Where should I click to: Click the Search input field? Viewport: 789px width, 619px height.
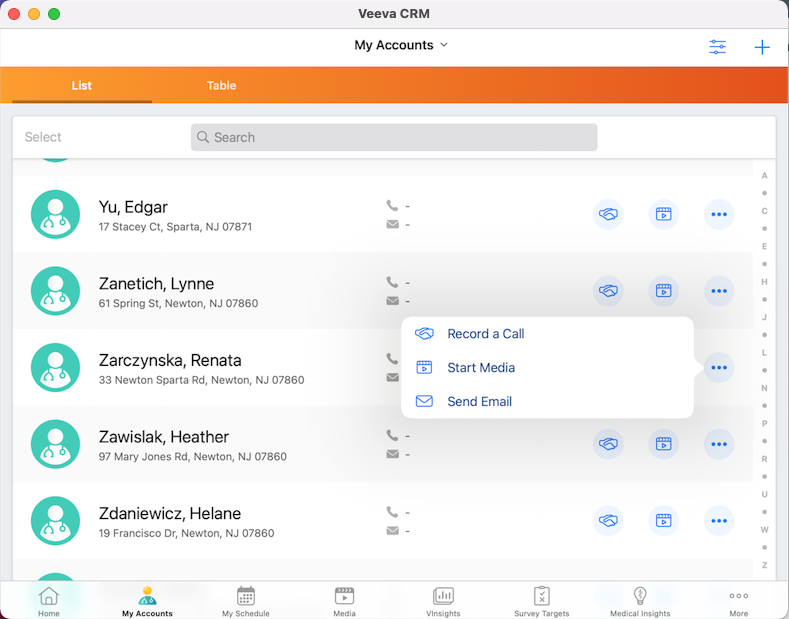coord(394,137)
